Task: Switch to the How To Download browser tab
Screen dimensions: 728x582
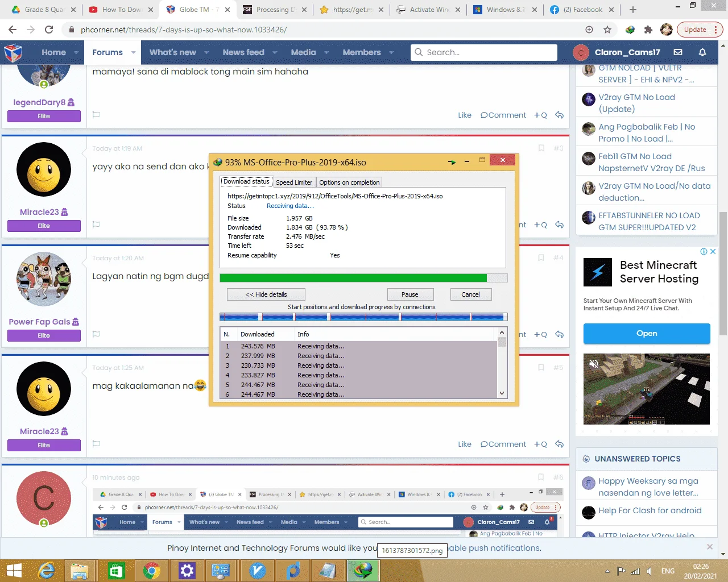Action: coord(121,10)
